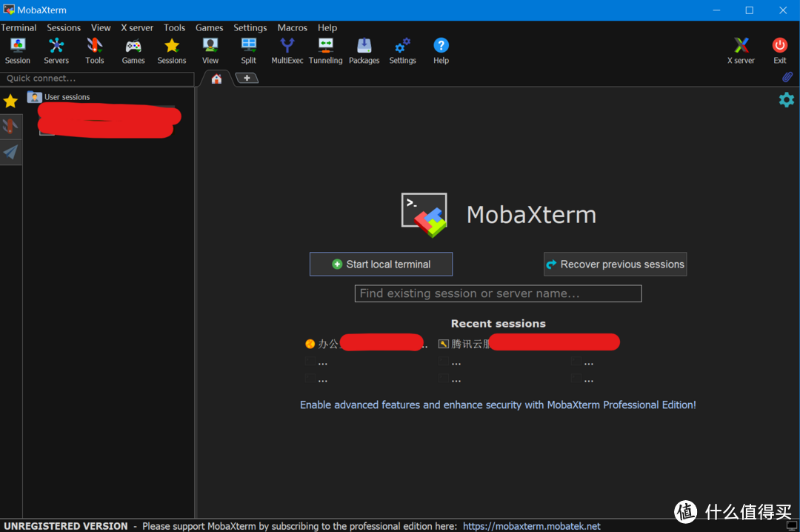800x532 pixels.
Task: Click the home tab house icon
Action: click(x=217, y=79)
